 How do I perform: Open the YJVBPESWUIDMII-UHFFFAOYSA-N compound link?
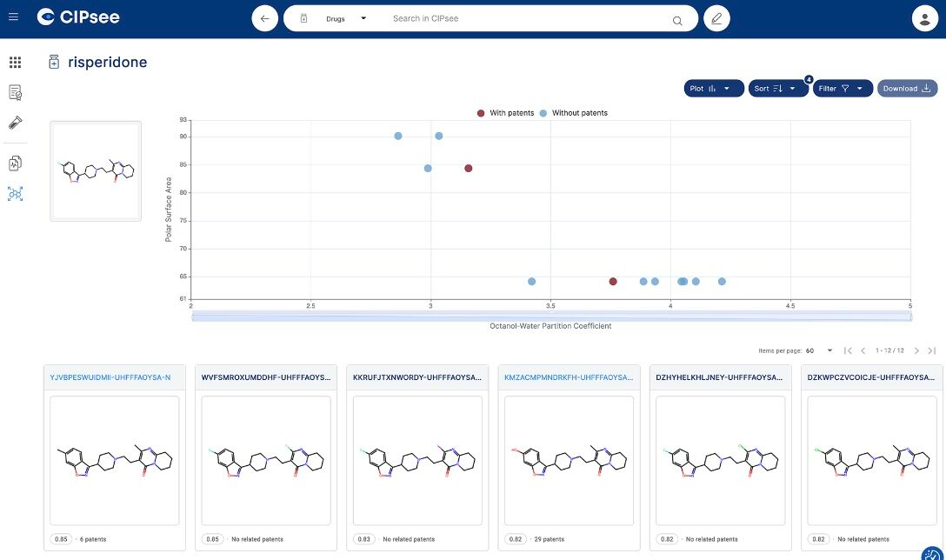pos(109,377)
